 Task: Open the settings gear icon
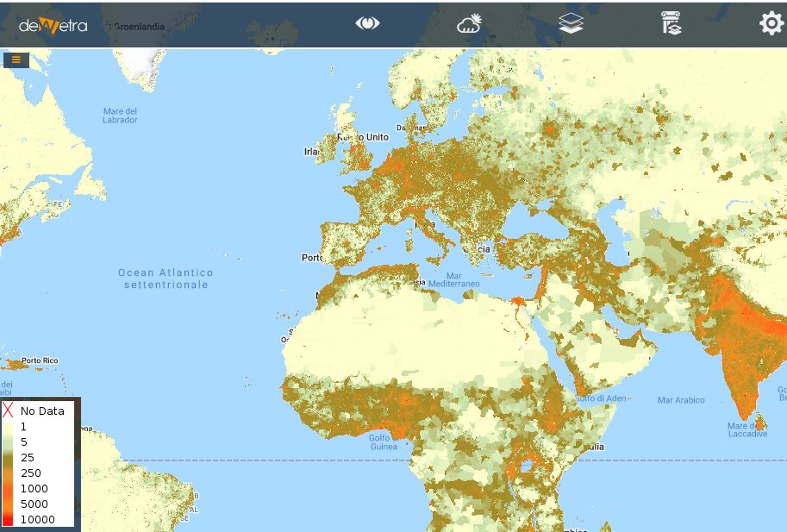(771, 23)
